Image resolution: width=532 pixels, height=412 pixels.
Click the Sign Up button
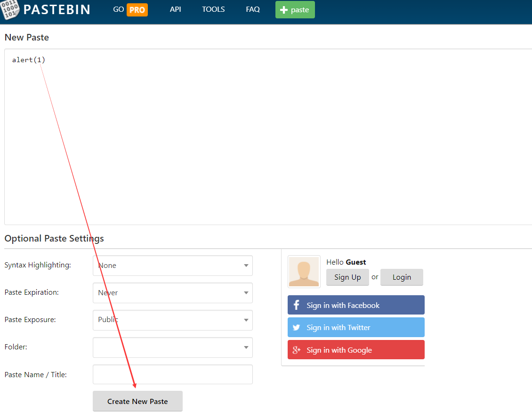click(347, 277)
